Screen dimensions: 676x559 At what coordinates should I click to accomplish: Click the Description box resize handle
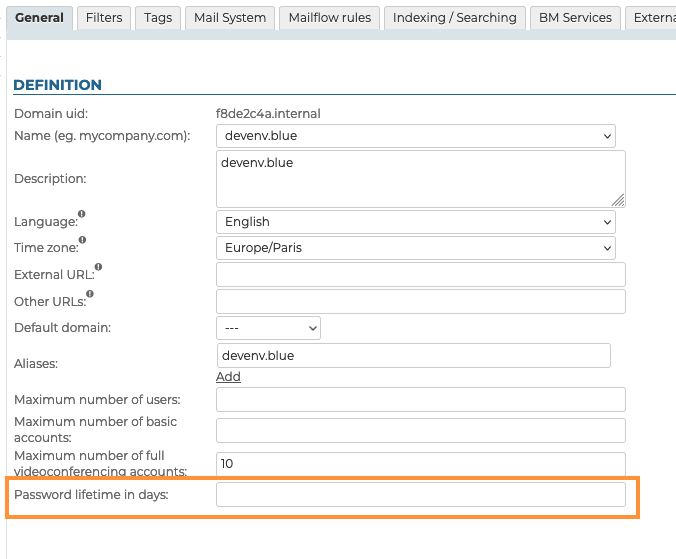[x=618, y=200]
